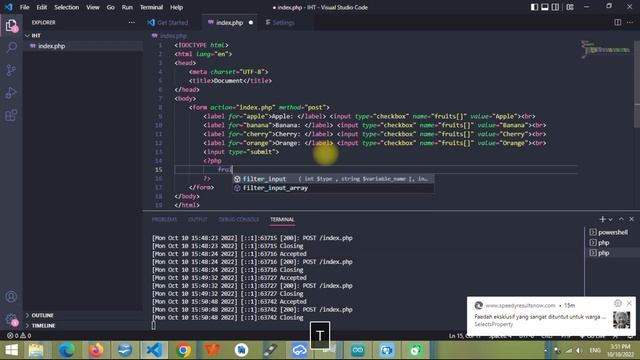Open the Extensions view

tap(11, 115)
